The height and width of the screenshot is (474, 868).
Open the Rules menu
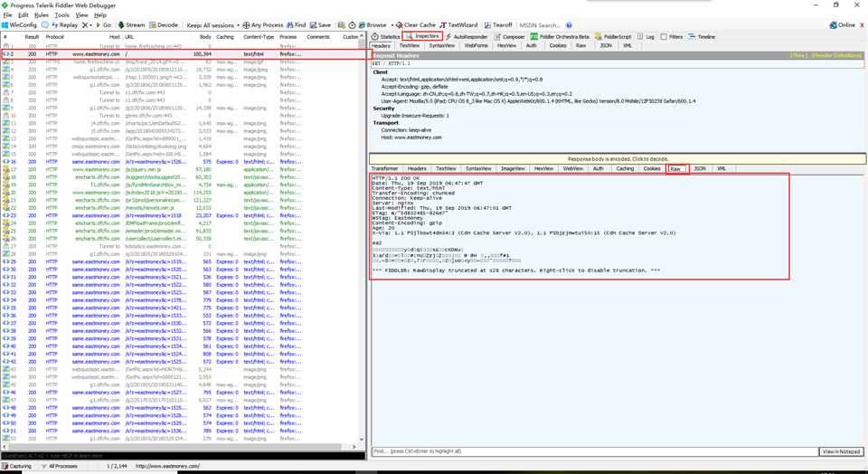point(42,15)
